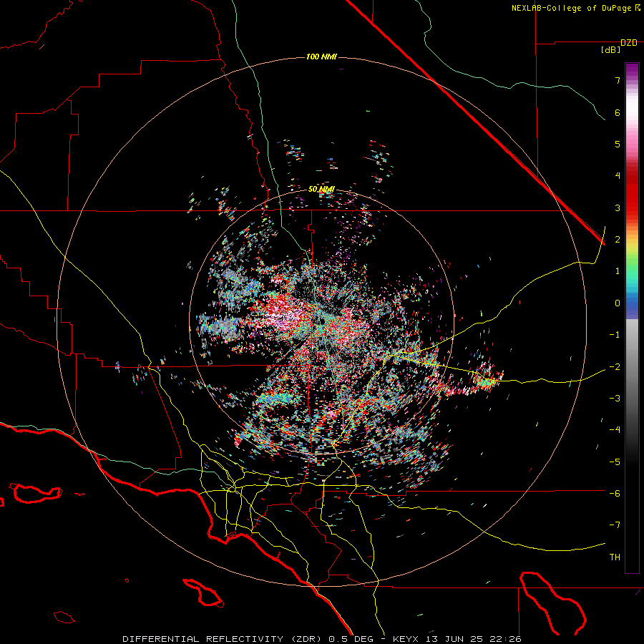This screenshot has height=644, width=644.
Task: Click the TH label below the scale
Action: [615, 557]
